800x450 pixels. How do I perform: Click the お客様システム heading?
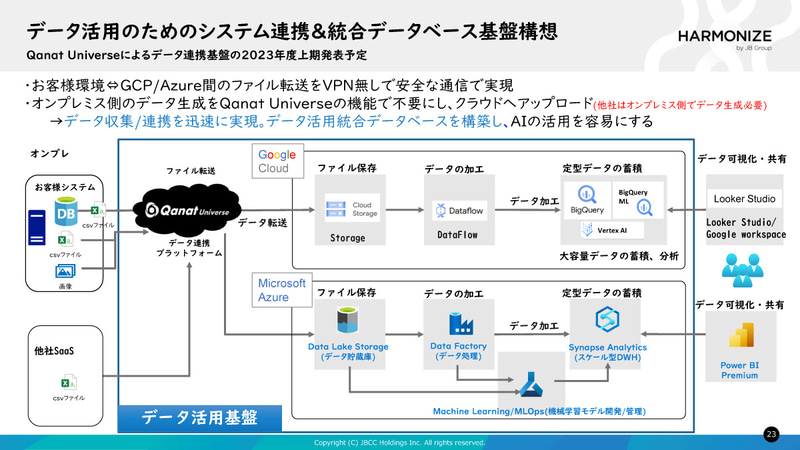[65, 187]
